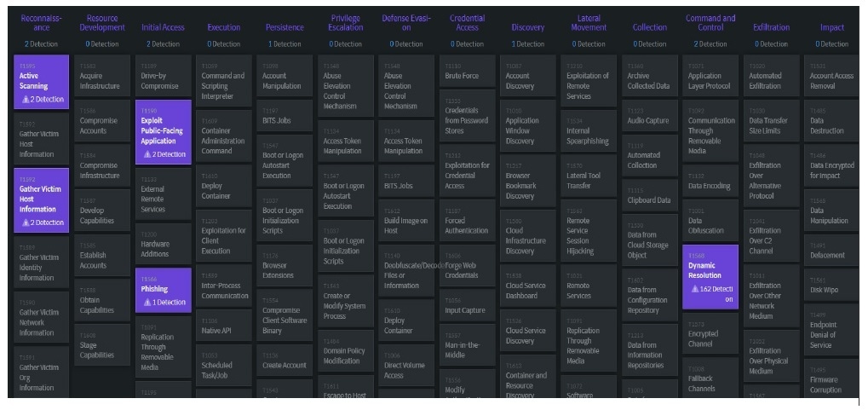This screenshot has height=410, width=868.
Task: Open Acquire Infrastructure technique card
Action: pos(102,79)
